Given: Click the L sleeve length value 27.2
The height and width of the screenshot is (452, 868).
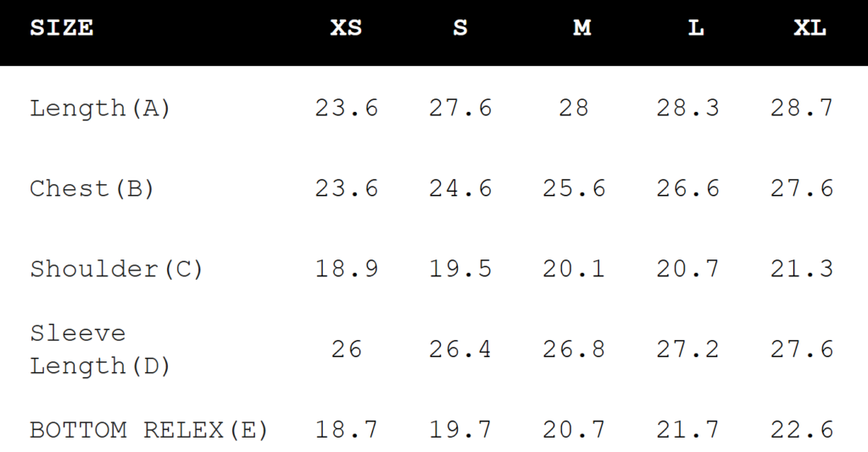Looking at the screenshot, I should (687, 349).
